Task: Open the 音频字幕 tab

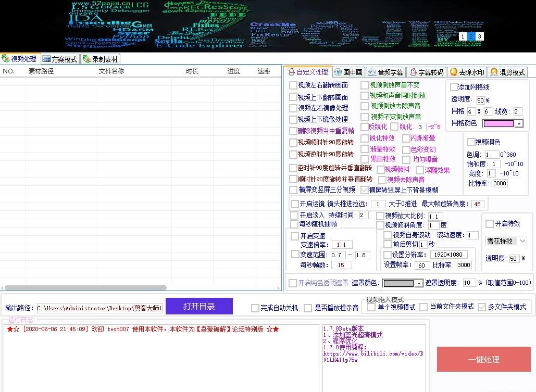Action: click(386, 72)
